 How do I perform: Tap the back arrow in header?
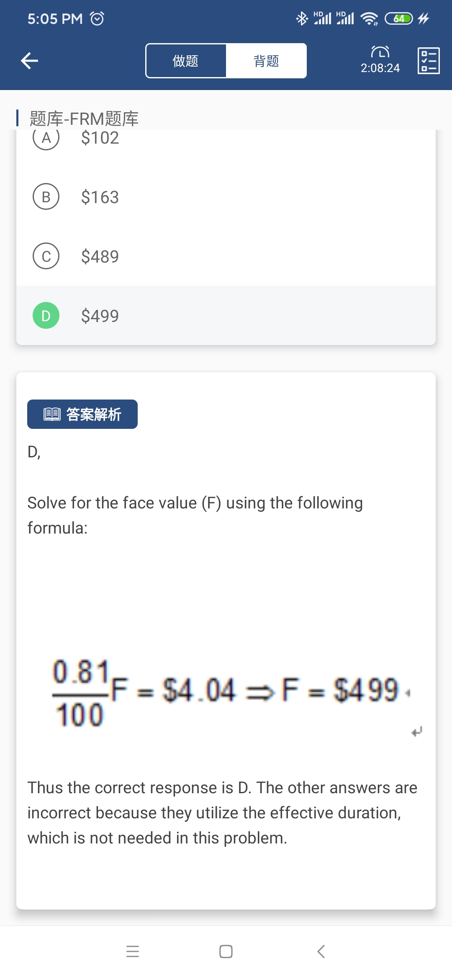(x=30, y=61)
